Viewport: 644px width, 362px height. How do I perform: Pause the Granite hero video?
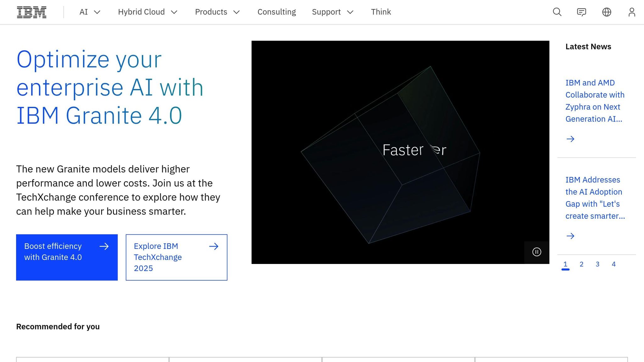(536, 252)
